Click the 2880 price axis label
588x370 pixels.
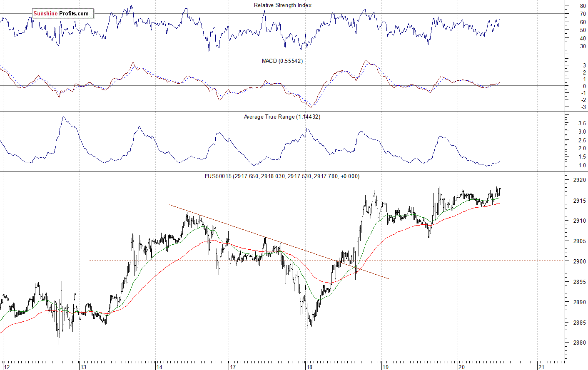pyautogui.click(x=580, y=343)
